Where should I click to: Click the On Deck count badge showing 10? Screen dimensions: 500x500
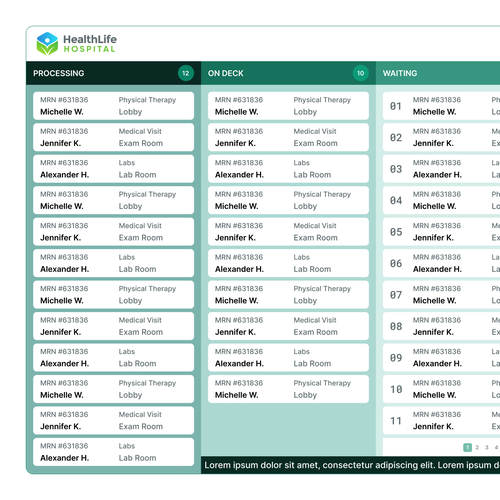pyautogui.click(x=361, y=73)
